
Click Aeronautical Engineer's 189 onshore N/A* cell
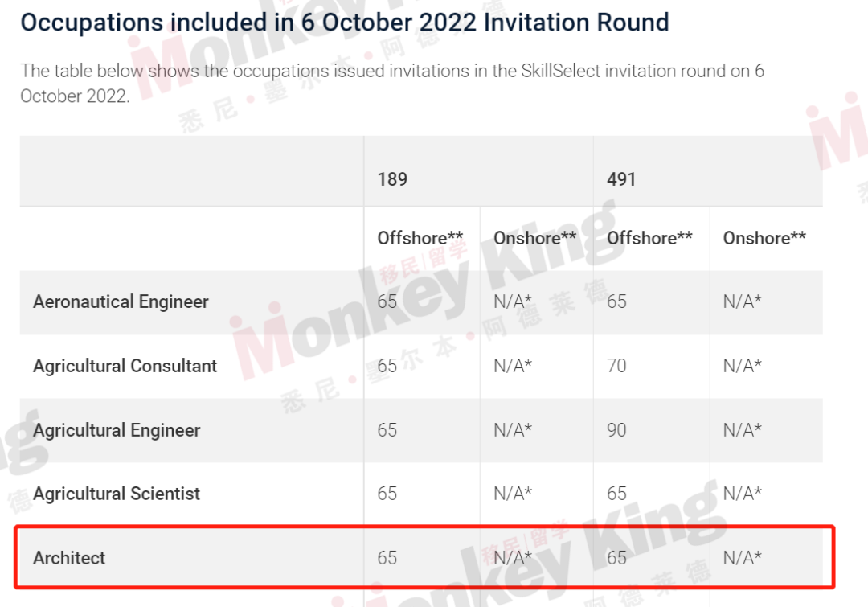tap(513, 301)
